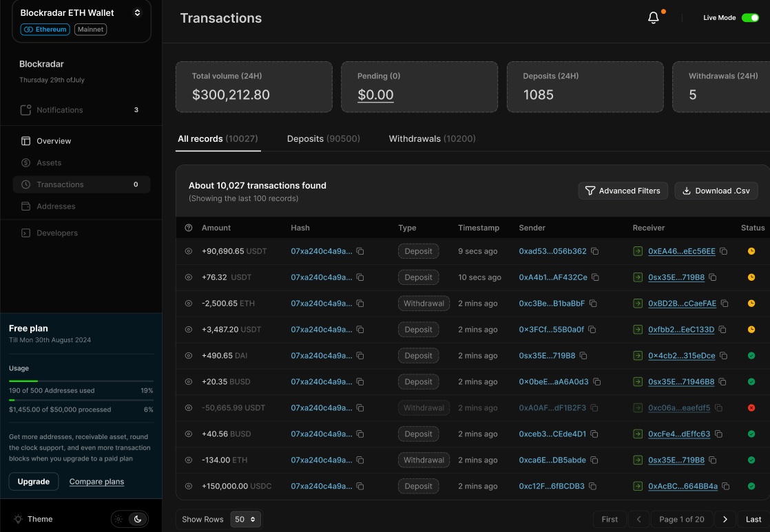Click the processed amount progress bar

click(81, 400)
